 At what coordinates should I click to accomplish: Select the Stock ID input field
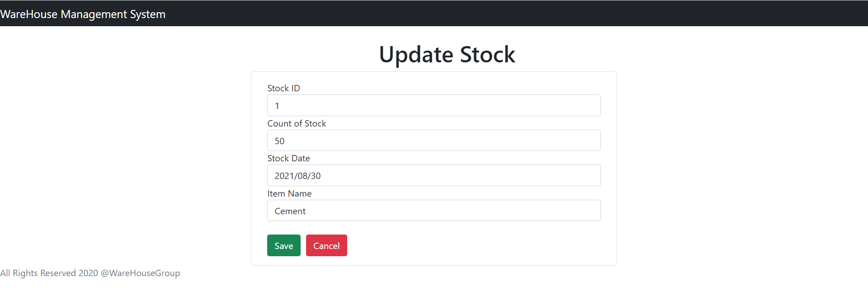click(x=434, y=105)
